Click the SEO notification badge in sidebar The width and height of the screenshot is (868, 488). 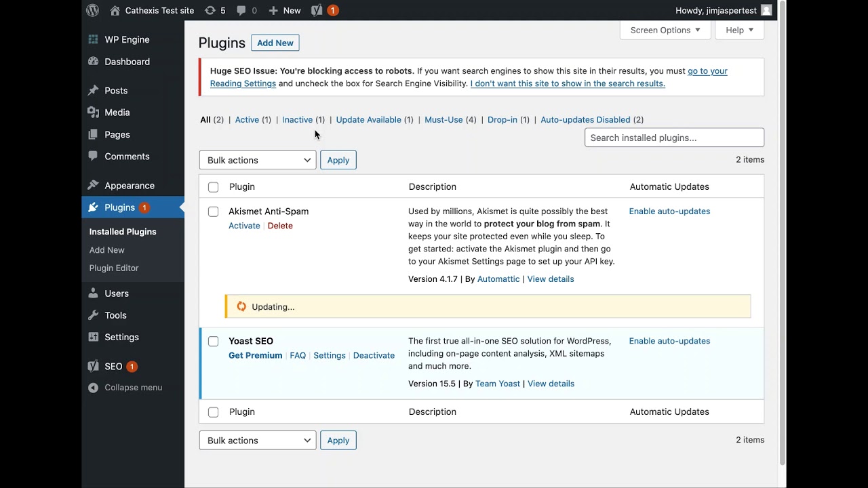coord(132,366)
